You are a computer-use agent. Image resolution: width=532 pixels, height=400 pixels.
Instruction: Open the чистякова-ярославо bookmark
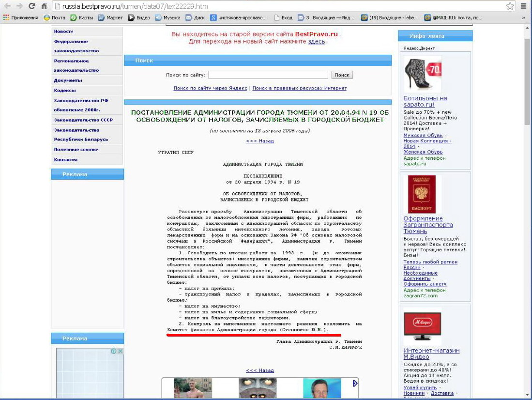[239, 17]
